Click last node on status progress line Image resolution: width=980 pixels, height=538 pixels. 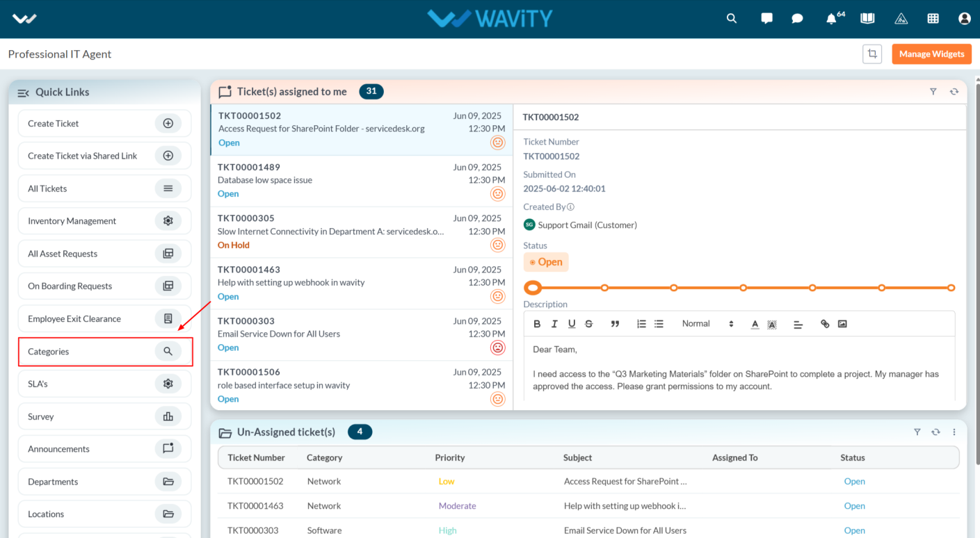951,288
